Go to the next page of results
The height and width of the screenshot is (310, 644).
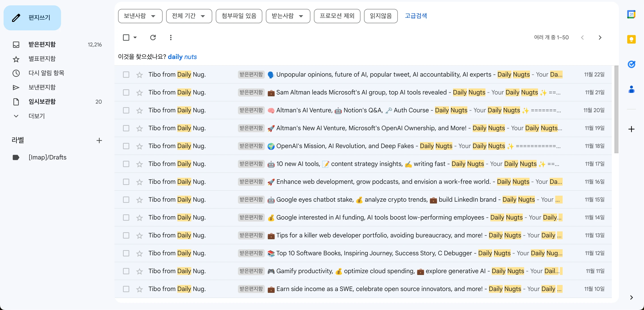(x=600, y=38)
